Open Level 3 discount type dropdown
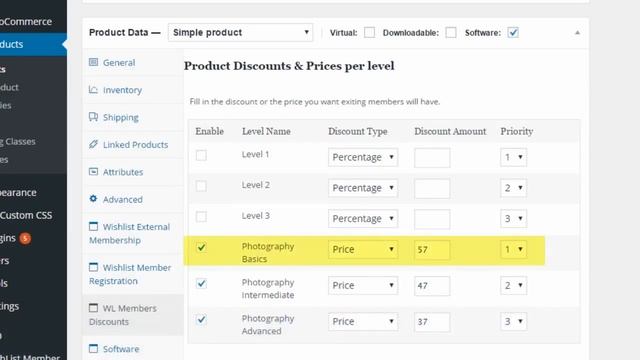 (363, 218)
